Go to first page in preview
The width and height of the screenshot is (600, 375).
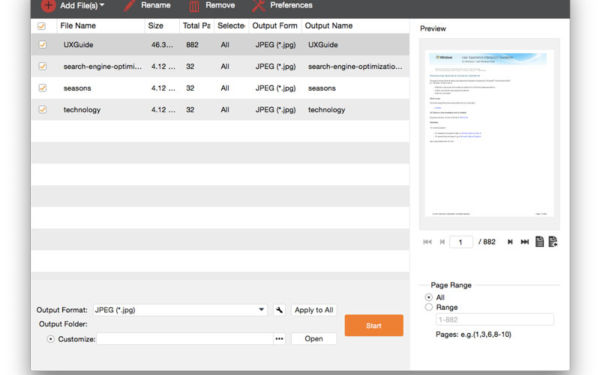click(x=427, y=242)
